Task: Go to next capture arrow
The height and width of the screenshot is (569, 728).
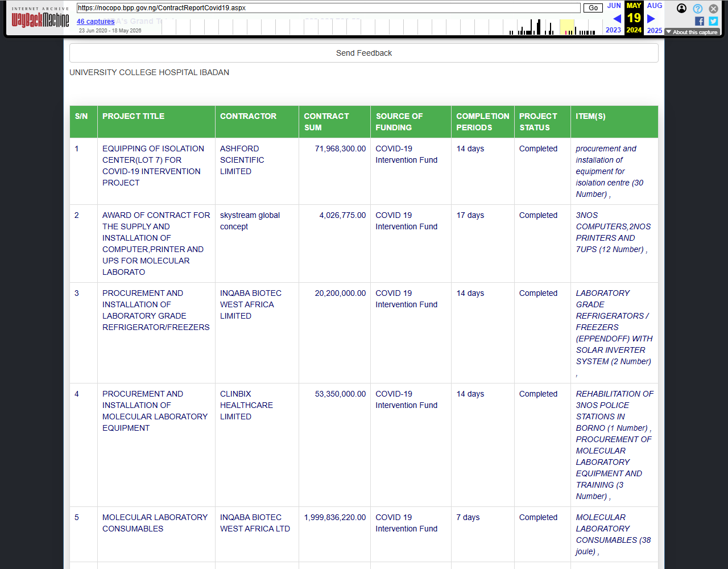Action: click(651, 19)
